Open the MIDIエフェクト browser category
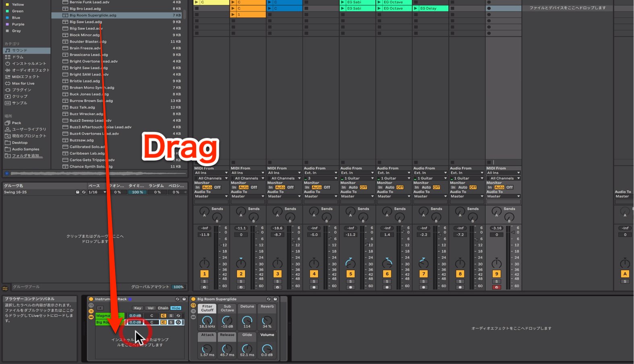The image size is (634, 364). point(22,77)
